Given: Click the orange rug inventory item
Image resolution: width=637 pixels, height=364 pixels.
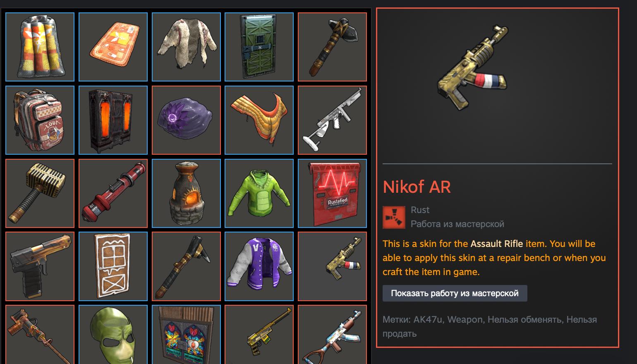Looking at the screenshot, I should click(x=113, y=47).
